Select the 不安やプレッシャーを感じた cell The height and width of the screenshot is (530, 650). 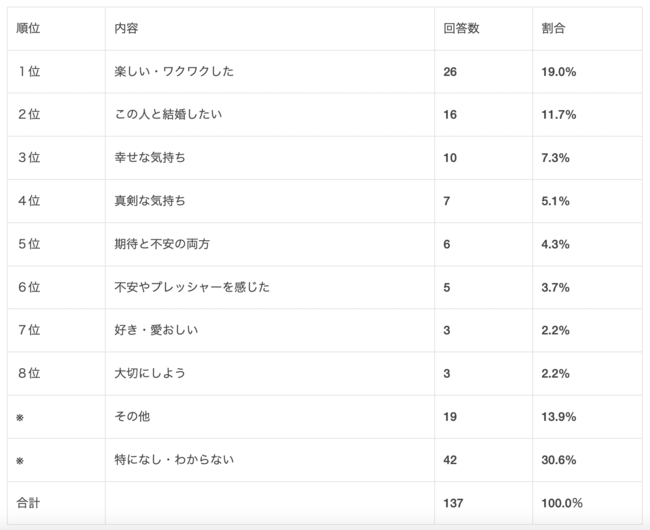click(x=192, y=287)
